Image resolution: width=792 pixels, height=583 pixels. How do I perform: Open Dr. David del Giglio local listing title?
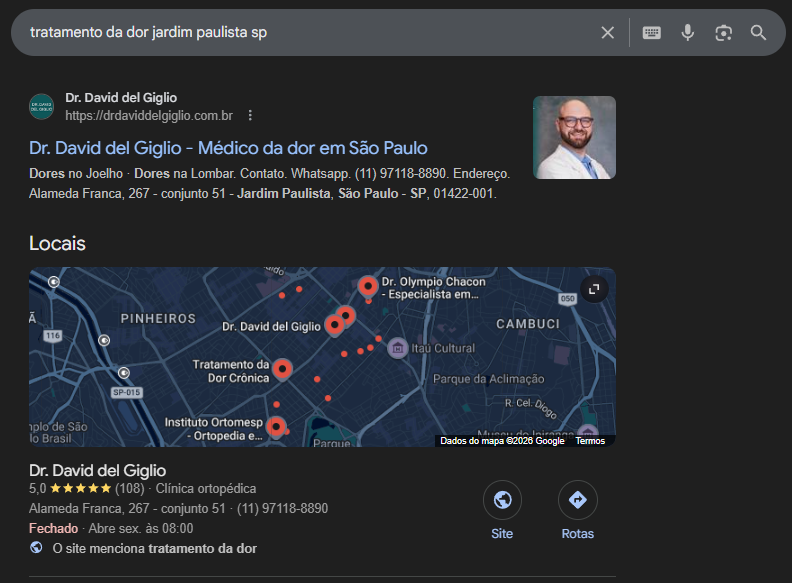97,470
